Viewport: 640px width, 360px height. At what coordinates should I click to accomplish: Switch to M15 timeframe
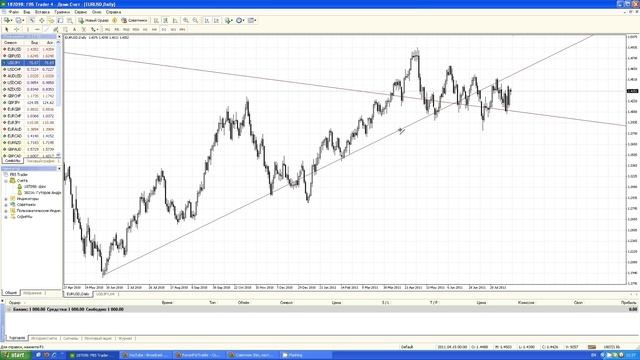126,29
